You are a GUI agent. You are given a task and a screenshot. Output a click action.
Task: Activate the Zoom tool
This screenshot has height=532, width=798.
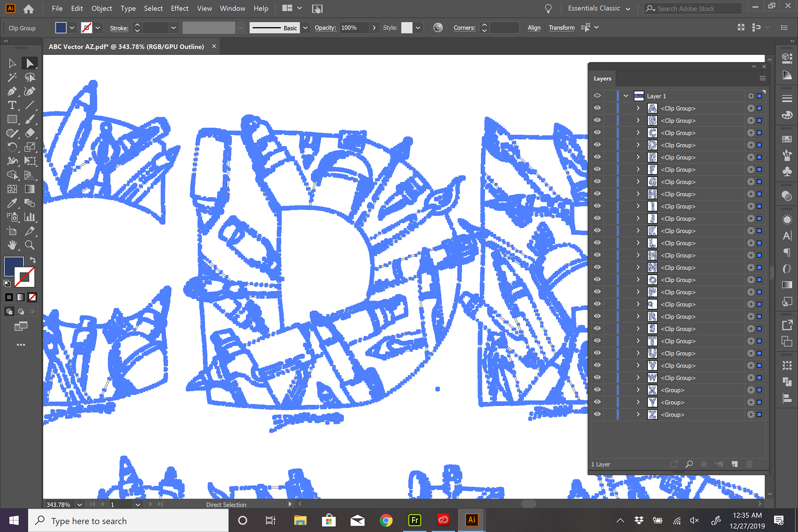(x=30, y=245)
